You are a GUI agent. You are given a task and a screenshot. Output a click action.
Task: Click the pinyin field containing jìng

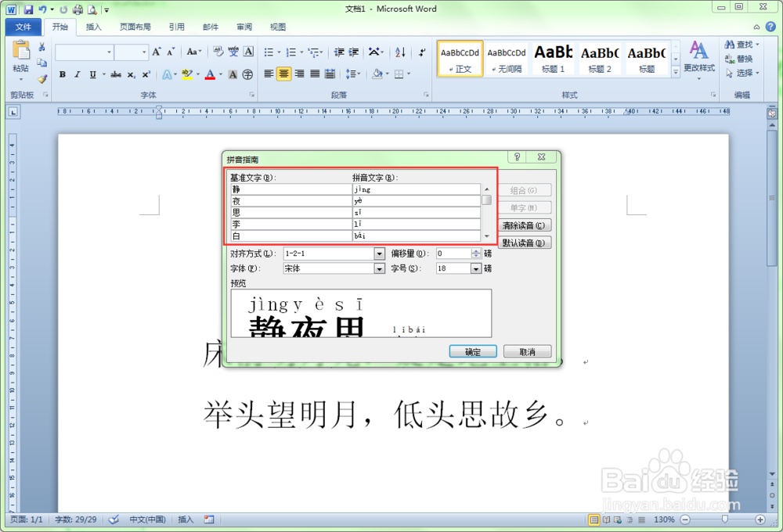(417, 189)
